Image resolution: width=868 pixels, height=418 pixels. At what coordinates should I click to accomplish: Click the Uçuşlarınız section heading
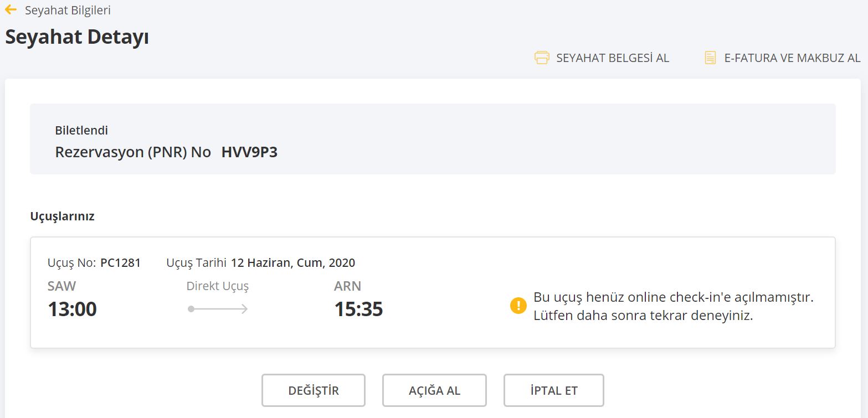pos(62,216)
